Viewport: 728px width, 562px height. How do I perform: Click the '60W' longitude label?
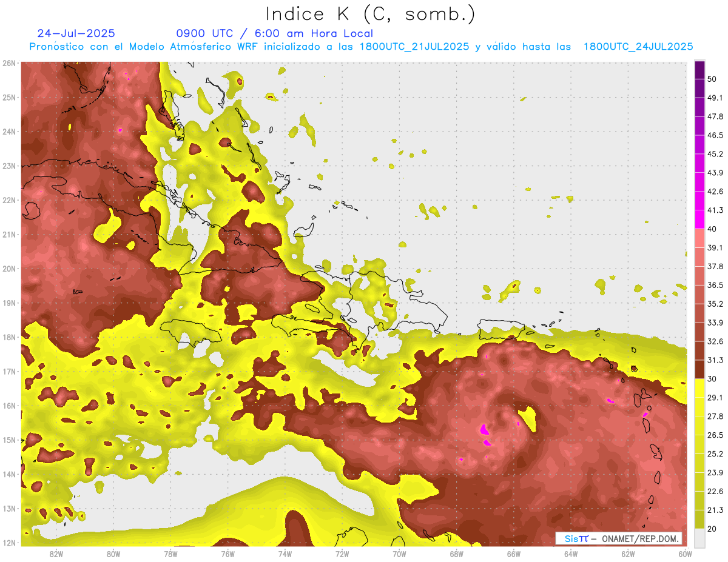tap(686, 554)
